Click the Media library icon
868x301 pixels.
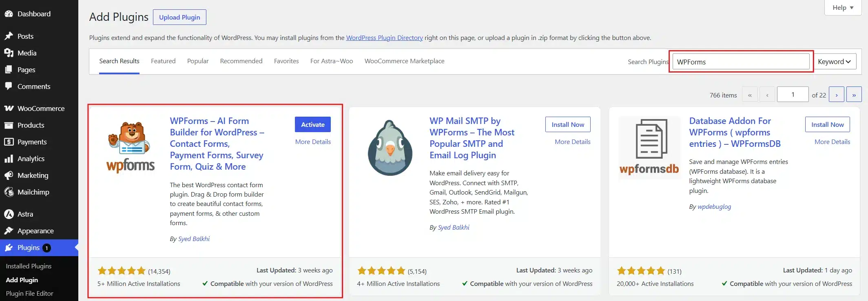point(9,53)
